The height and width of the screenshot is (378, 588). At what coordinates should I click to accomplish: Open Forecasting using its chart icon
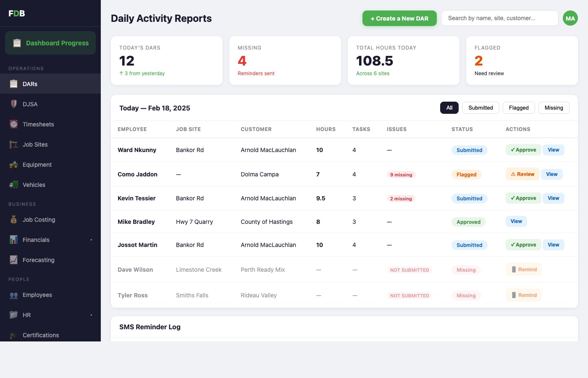click(x=13, y=260)
